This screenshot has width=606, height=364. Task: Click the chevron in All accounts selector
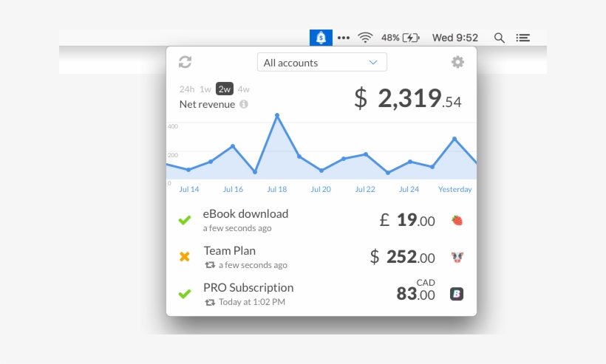pos(373,62)
